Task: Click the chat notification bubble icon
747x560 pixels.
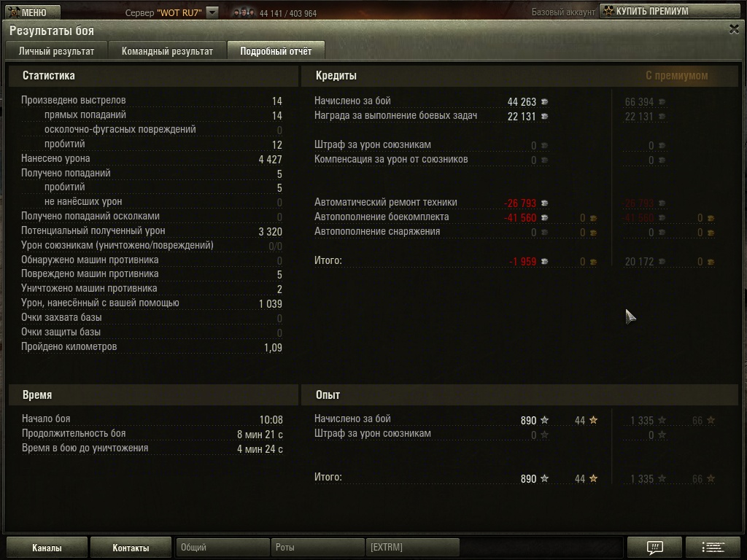Action: pyautogui.click(x=654, y=548)
